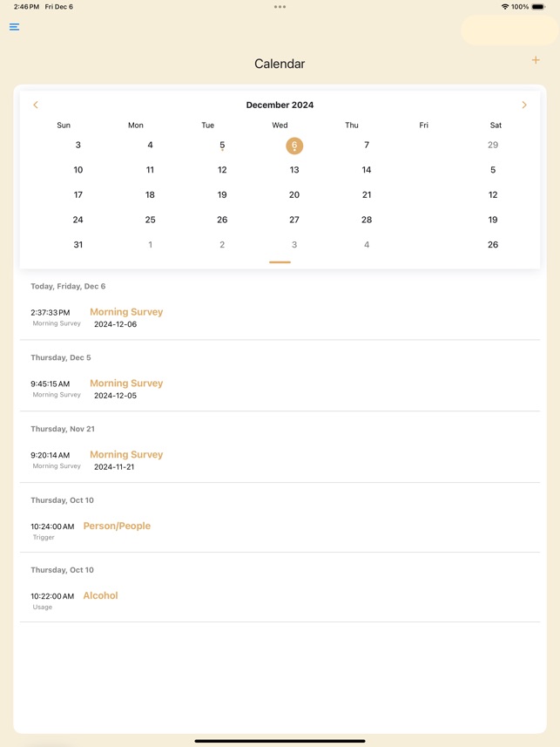
Task: Tap the December 2024 month header
Action: coord(280,105)
